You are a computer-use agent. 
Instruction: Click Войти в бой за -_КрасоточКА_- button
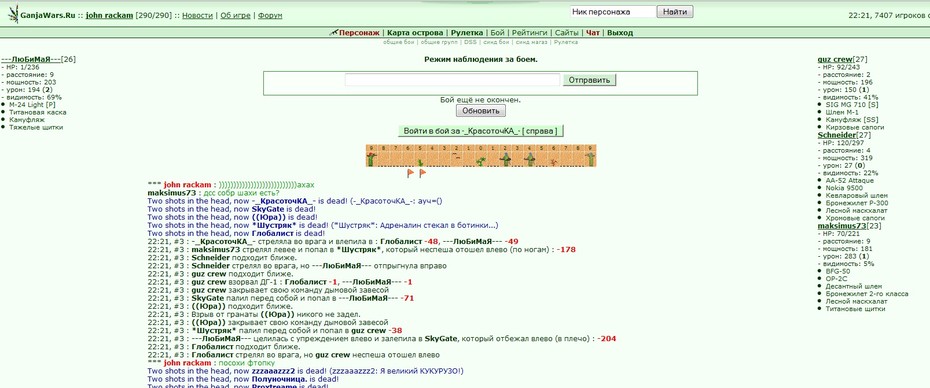[480, 131]
